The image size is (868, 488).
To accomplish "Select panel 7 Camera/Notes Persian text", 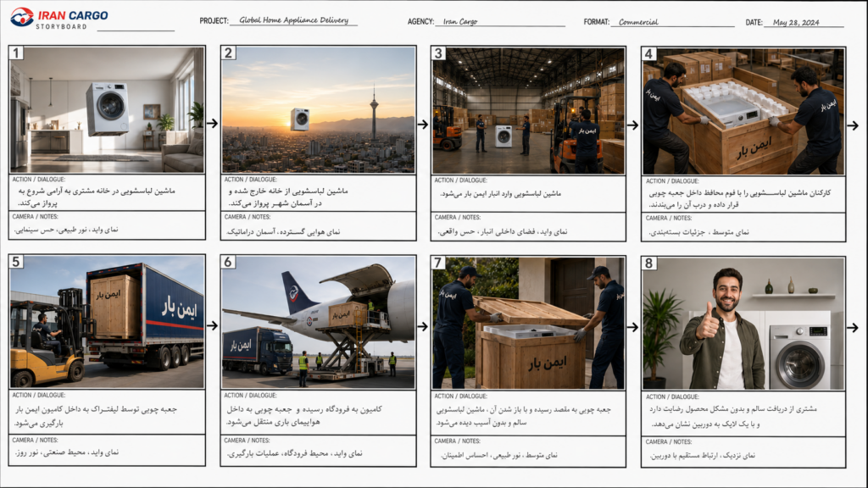I will pos(498,455).
